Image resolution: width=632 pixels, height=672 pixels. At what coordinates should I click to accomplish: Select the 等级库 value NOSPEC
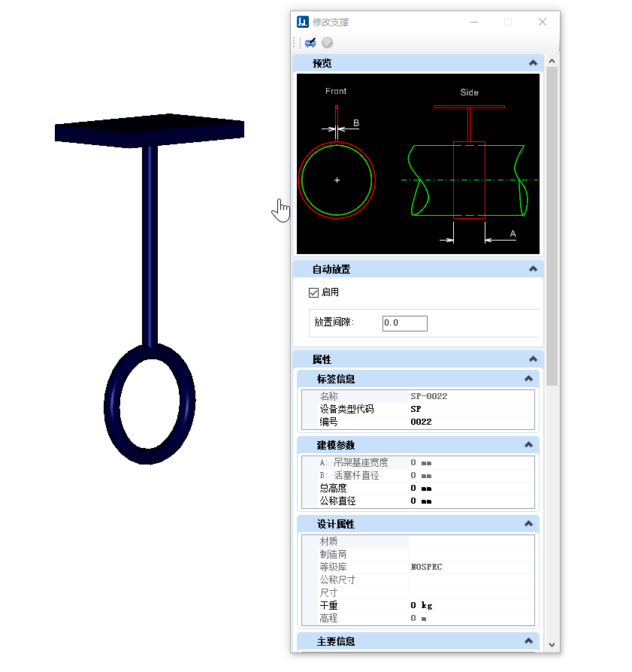426,567
